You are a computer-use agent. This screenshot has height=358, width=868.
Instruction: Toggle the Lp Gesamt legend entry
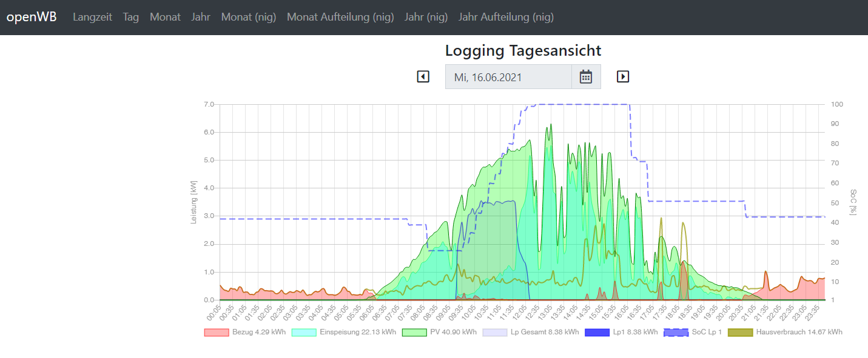pos(544,332)
